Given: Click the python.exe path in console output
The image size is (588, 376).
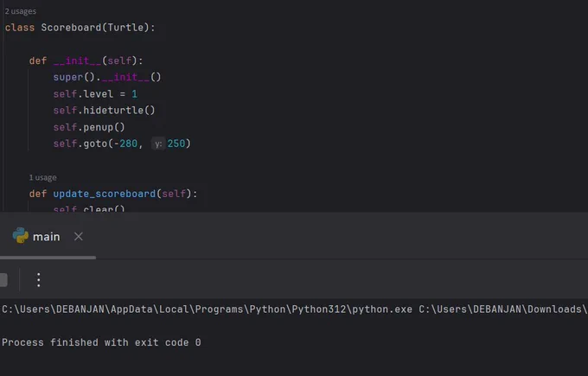Looking at the screenshot, I should (x=207, y=309).
